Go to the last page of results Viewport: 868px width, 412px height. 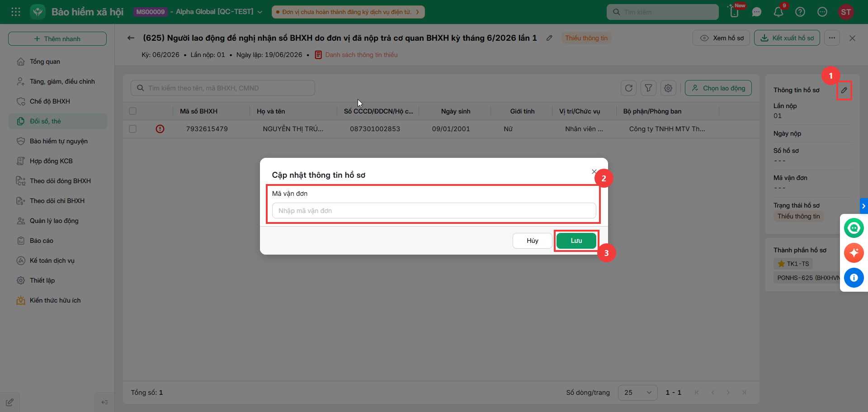tap(744, 393)
